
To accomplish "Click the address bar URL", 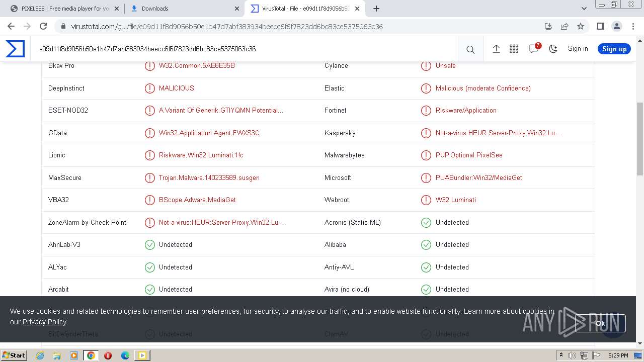I will click(x=227, y=27).
